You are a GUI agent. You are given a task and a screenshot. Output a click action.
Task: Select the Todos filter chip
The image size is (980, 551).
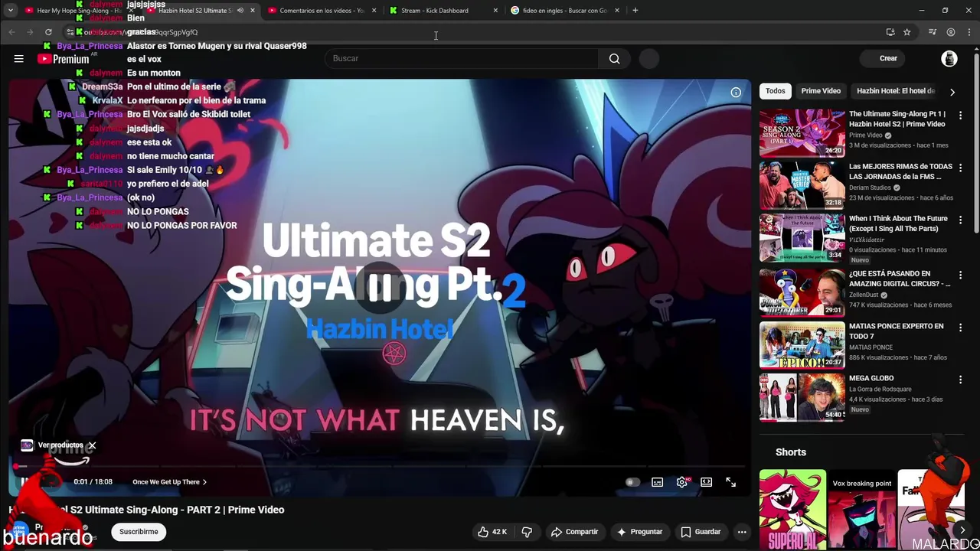pyautogui.click(x=776, y=91)
